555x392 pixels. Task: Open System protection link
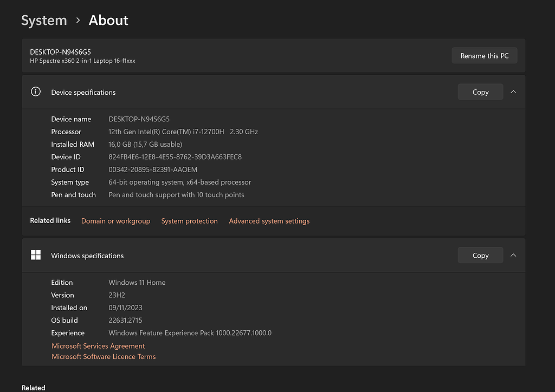coord(189,221)
